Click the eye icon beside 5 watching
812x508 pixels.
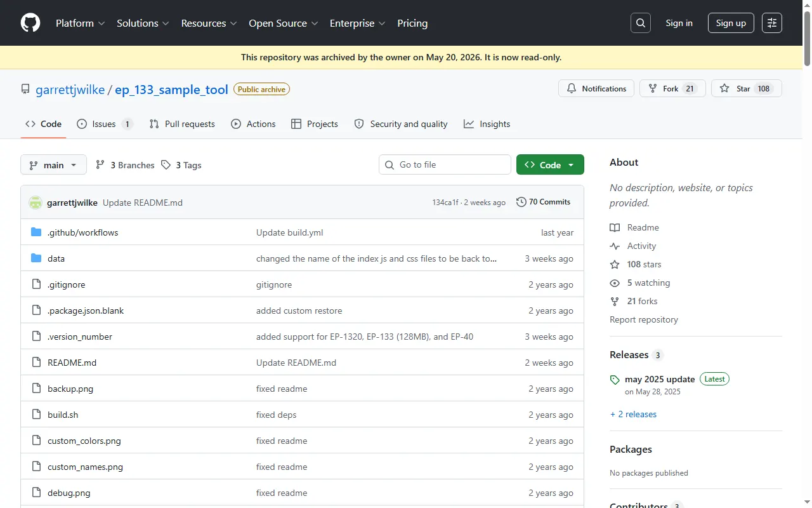pyautogui.click(x=615, y=283)
